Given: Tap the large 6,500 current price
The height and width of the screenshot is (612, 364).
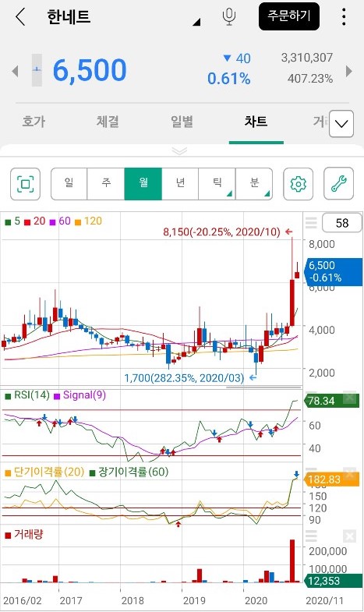Looking at the screenshot, I should tap(90, 71).
